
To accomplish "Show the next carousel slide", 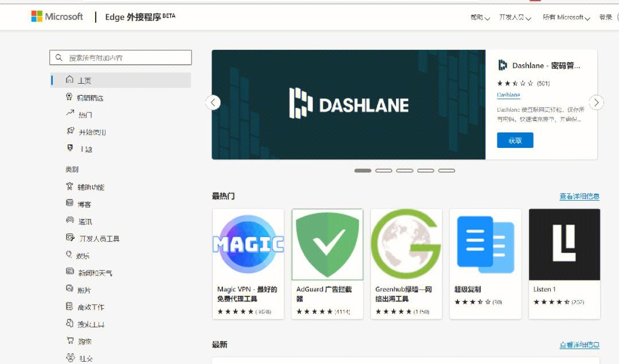I will click(596, 103).
